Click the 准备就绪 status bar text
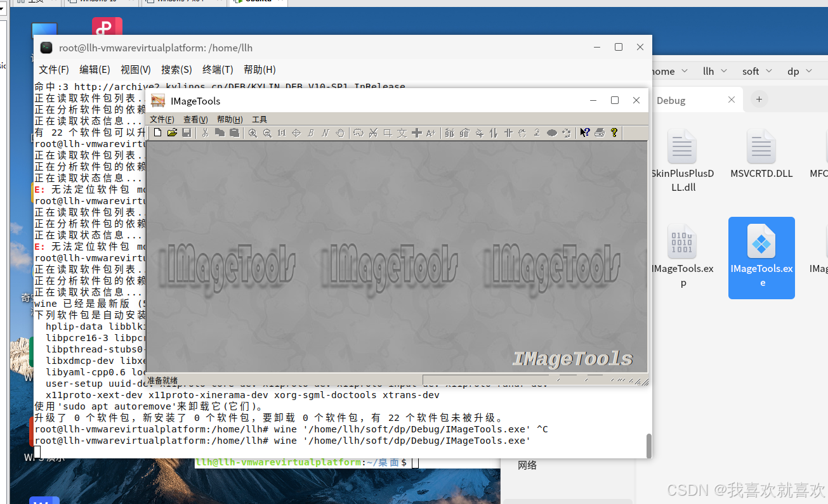The width and height of the screenshot is (828, 504). [162, 380]
